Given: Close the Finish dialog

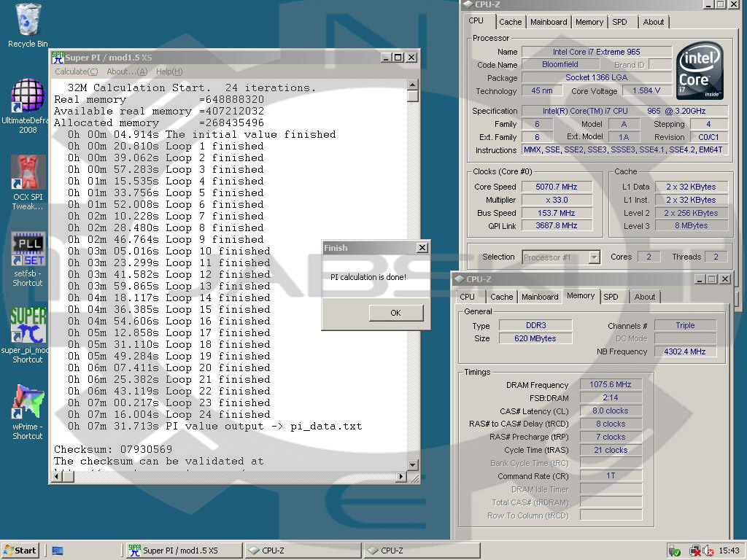Looking at the screenshot, I should (422, 248).
